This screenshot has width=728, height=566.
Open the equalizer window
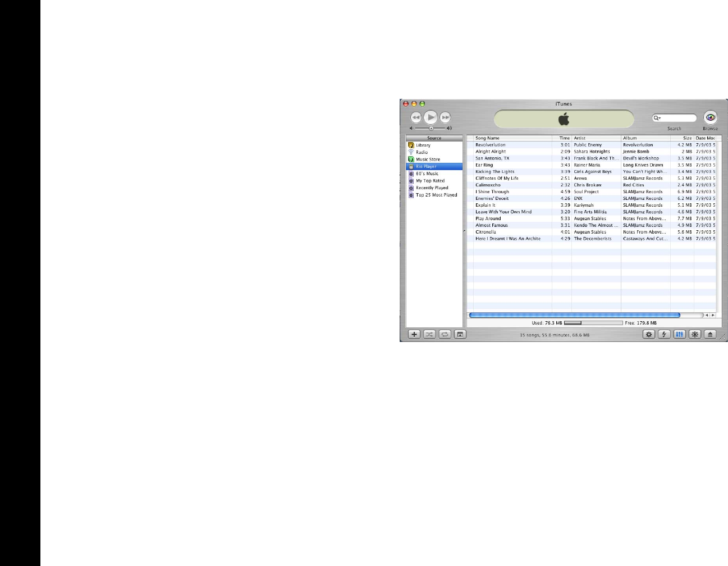[679, 335]
